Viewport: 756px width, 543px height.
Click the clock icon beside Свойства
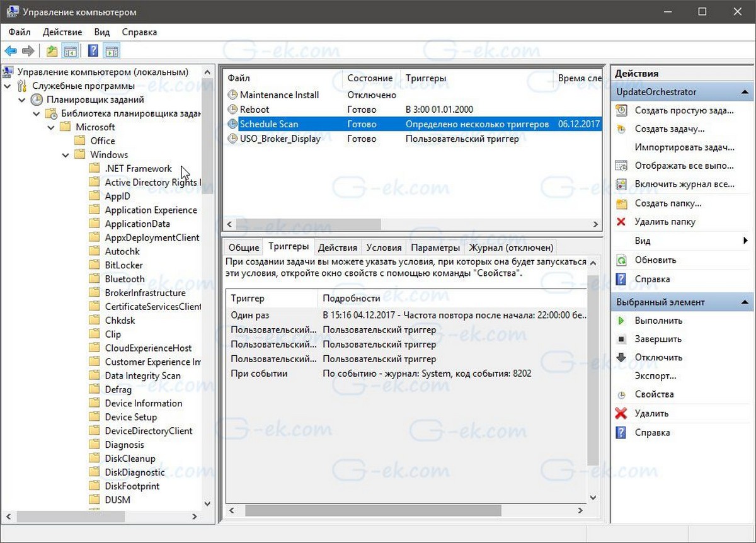point(622,394)
